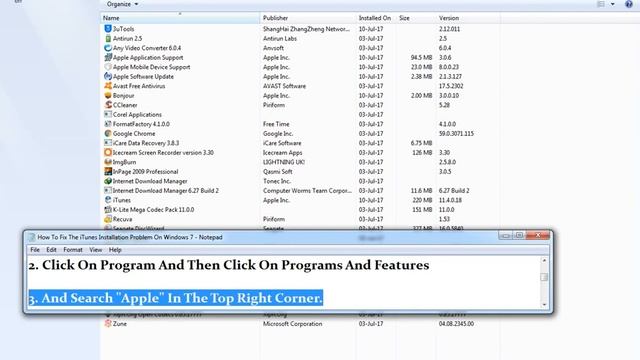Image resolution: width=640 pixels, height=360 pixels.
Task: Sort list by Version column header
Action: pyautogui.click(x=468, y=18)
